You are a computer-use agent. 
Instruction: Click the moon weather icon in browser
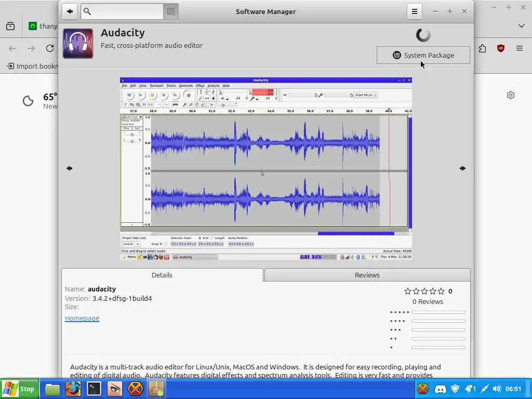tap(28, 101)
